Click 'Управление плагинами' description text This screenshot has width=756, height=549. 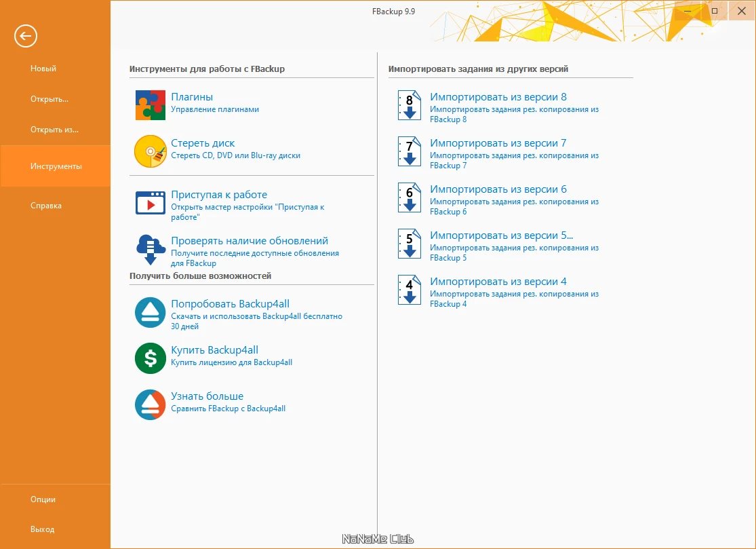(x=215, y=109)
